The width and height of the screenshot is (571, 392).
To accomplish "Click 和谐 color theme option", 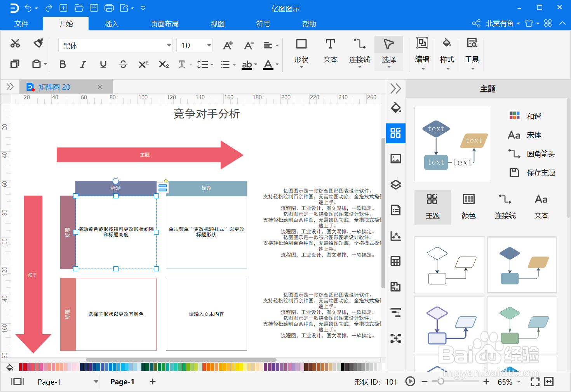I will tap(525, 116).
